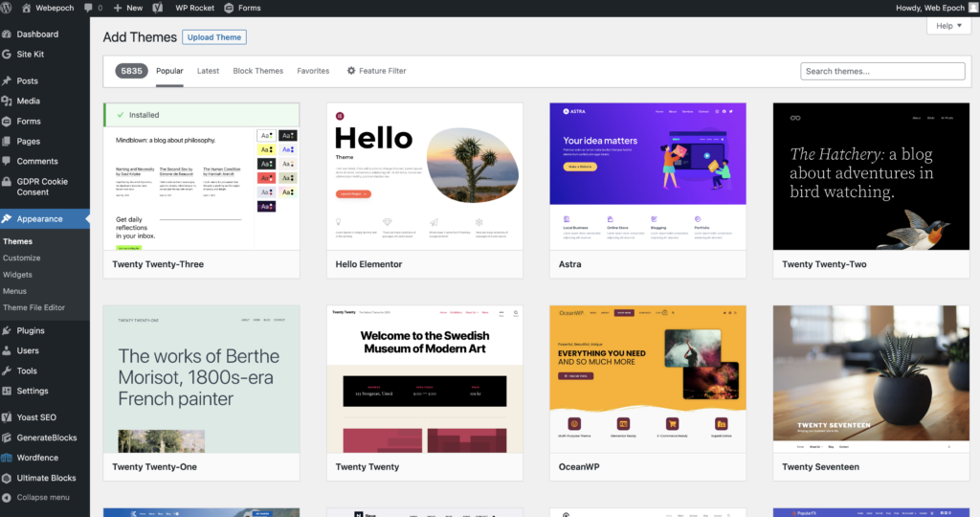Select the Twenty Twenty-Two theme thumbnail

coord(871,177)
